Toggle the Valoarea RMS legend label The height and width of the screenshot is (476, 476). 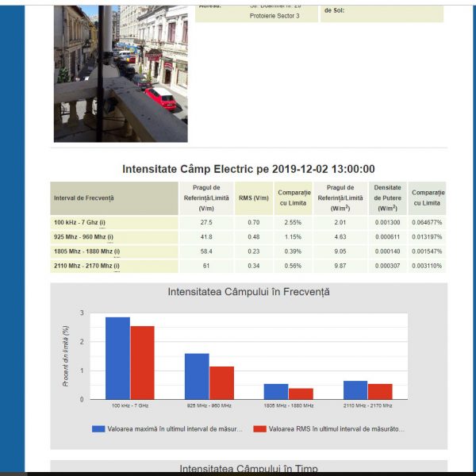click(336, 428)
